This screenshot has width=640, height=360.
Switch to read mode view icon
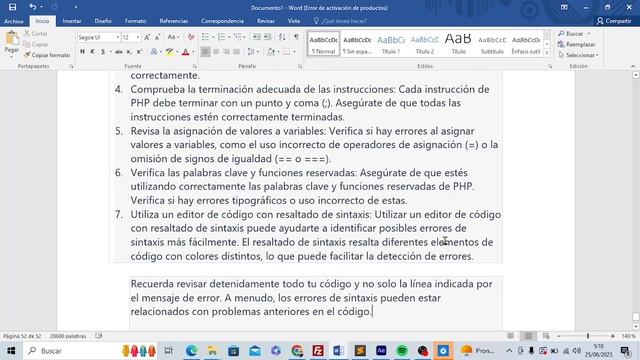tap(511, 336)
